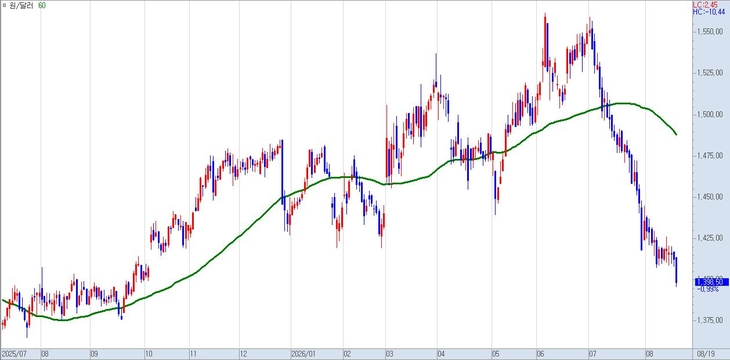Viewport: 730px width, 360px height.
Task: Click the 04 label after 2026/01
Action: click(x=442, y=353)
